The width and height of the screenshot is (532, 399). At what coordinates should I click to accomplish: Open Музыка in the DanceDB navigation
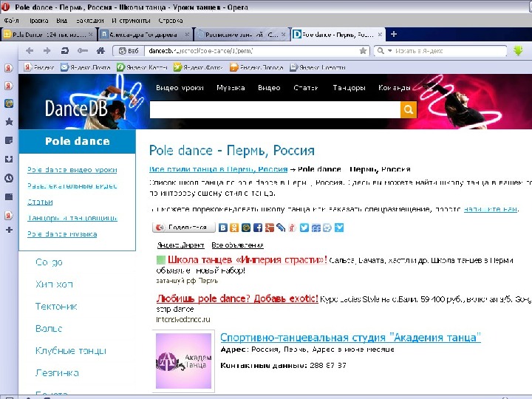231,88
